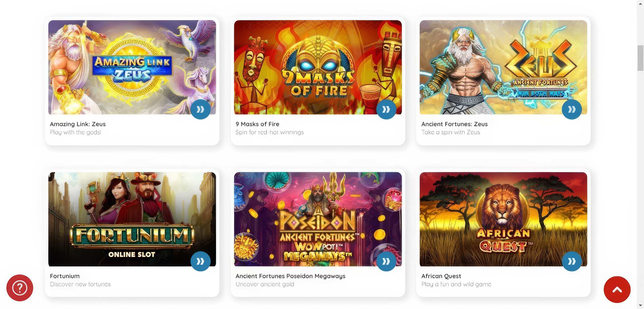Image resolution: width=644 pixels, height=309 pixels.
Task: Select the African Quest lion artwork
Action: point(503,219)
